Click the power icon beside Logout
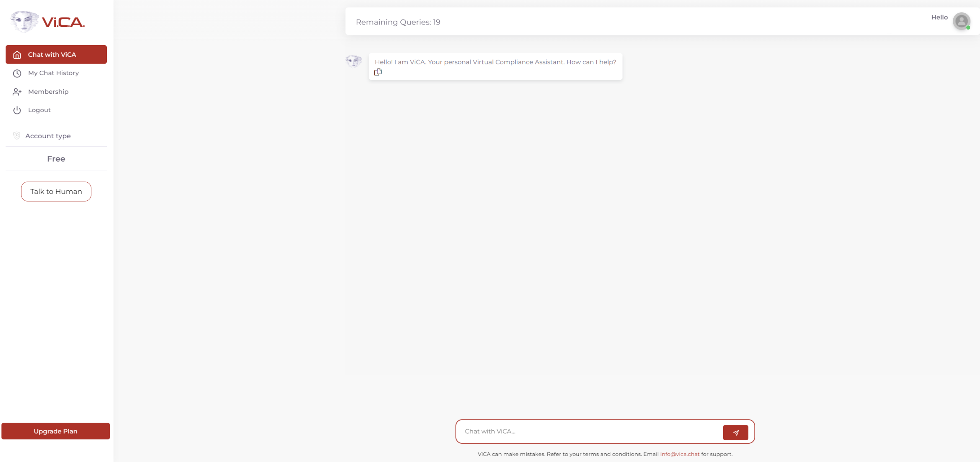980x462 pixels. click(17, 110)
